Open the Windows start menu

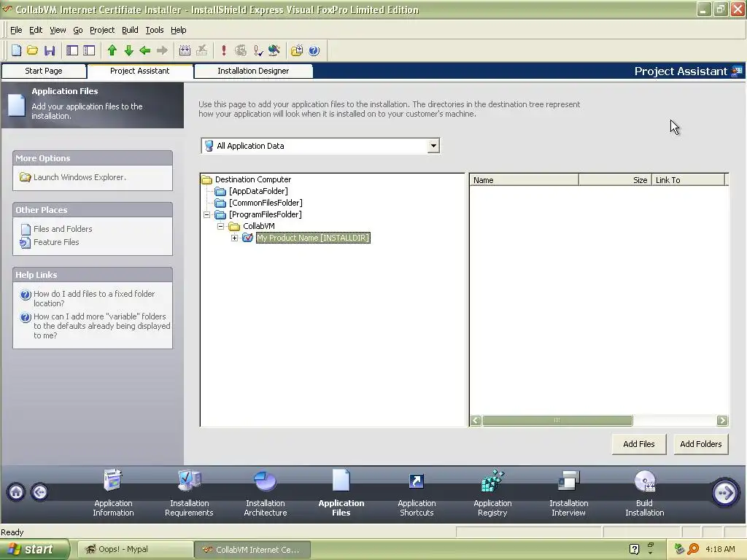(x=35, y=550)
